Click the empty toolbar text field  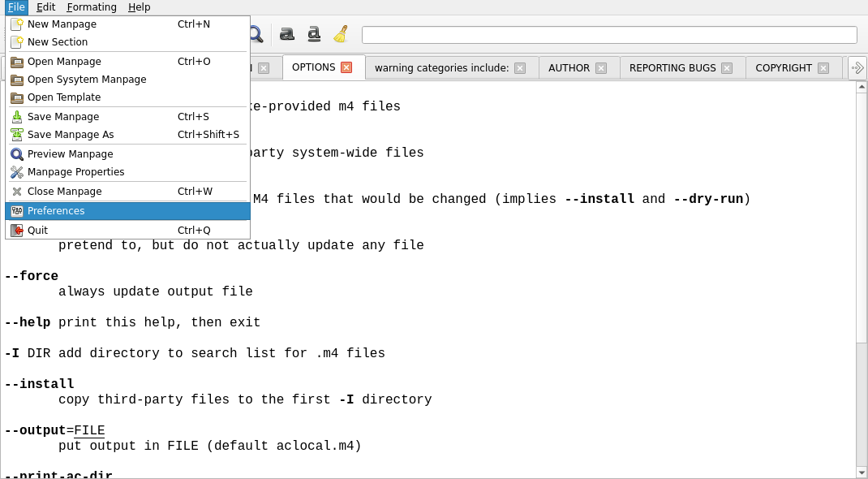pos(609,35)
